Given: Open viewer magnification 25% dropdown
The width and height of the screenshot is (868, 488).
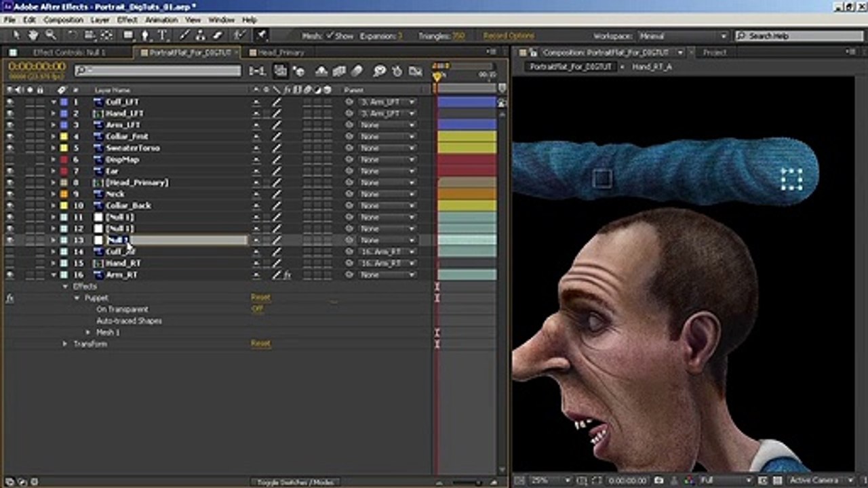Looking at the screenshot, I should coord(552,480).
